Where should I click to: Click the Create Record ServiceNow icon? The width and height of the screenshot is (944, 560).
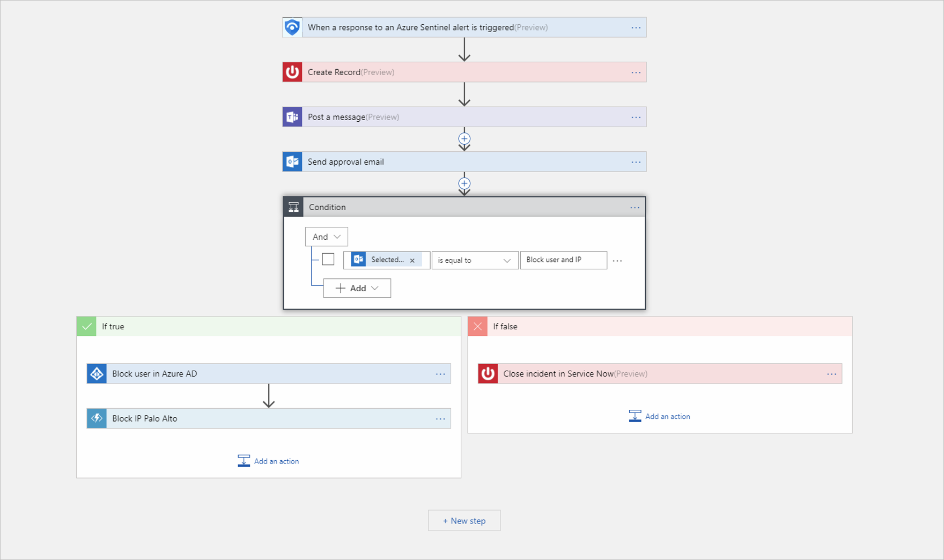[x=292, y=72]
